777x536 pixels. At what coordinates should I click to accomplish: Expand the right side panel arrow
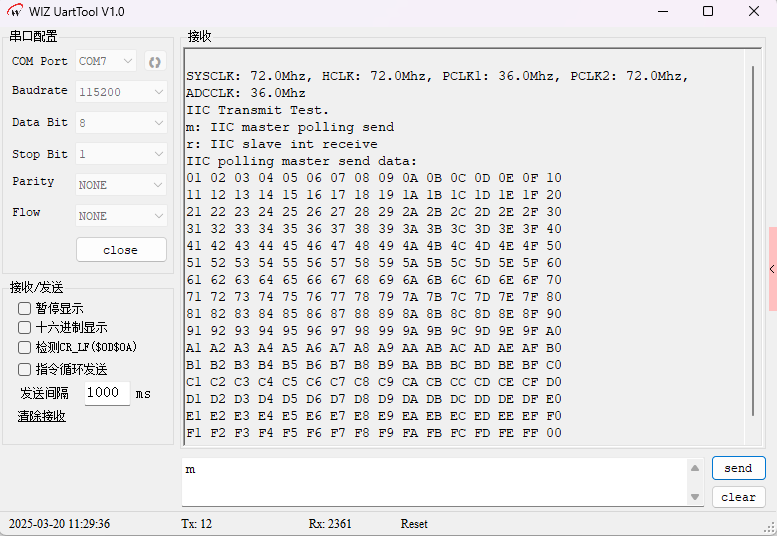tap(772, 269)
